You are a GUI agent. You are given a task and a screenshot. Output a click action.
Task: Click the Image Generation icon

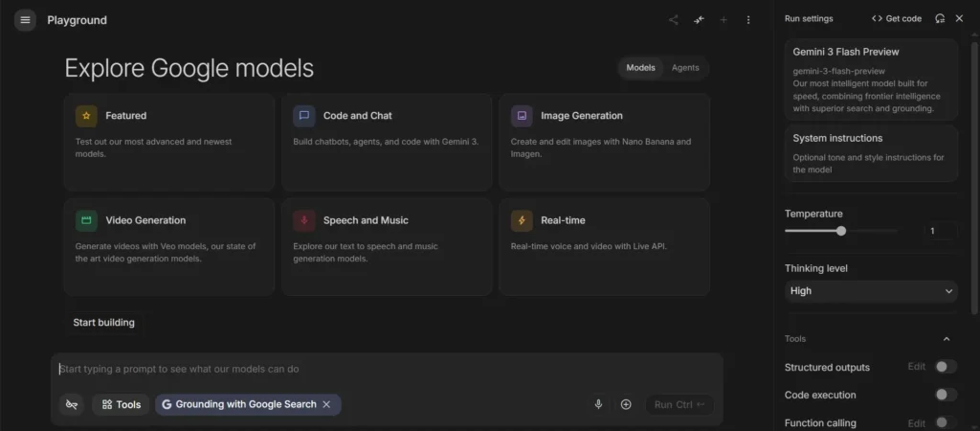pos(522,116)
